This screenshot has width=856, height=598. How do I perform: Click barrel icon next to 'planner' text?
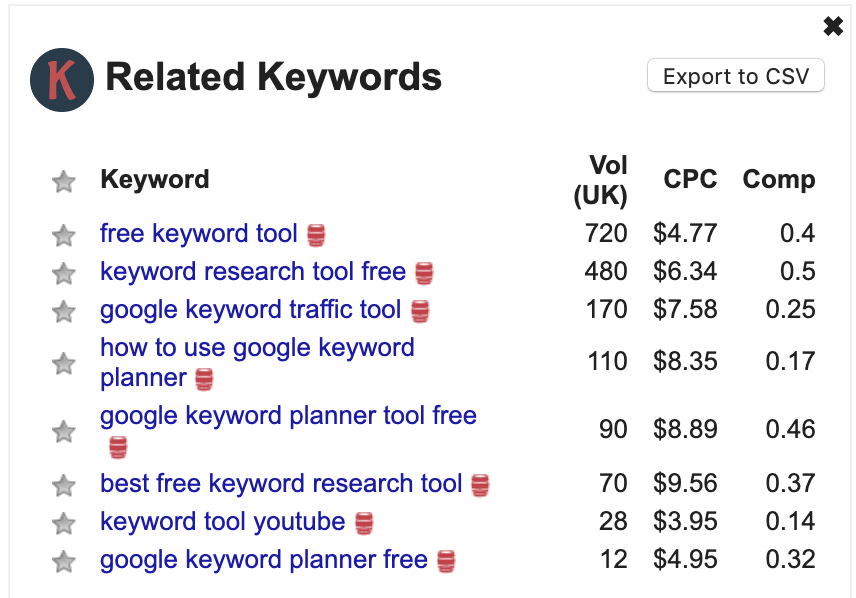pyautogui.click(x=204, y=380)
